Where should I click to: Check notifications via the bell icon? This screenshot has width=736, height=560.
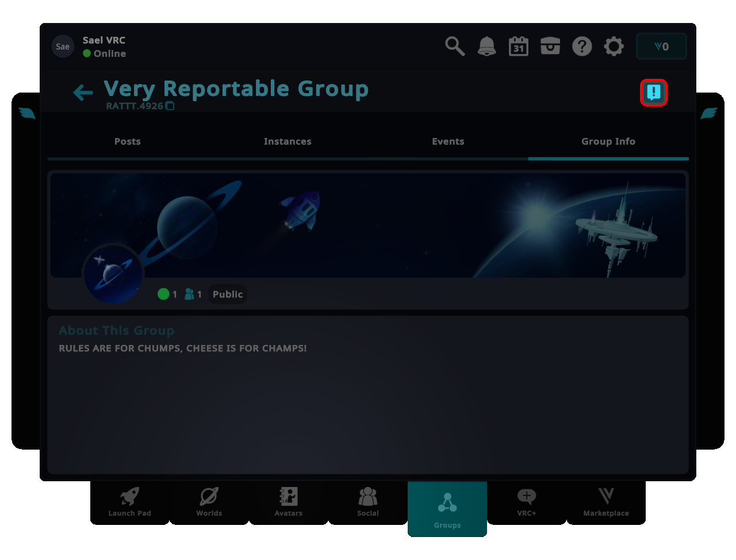[486, 46]
